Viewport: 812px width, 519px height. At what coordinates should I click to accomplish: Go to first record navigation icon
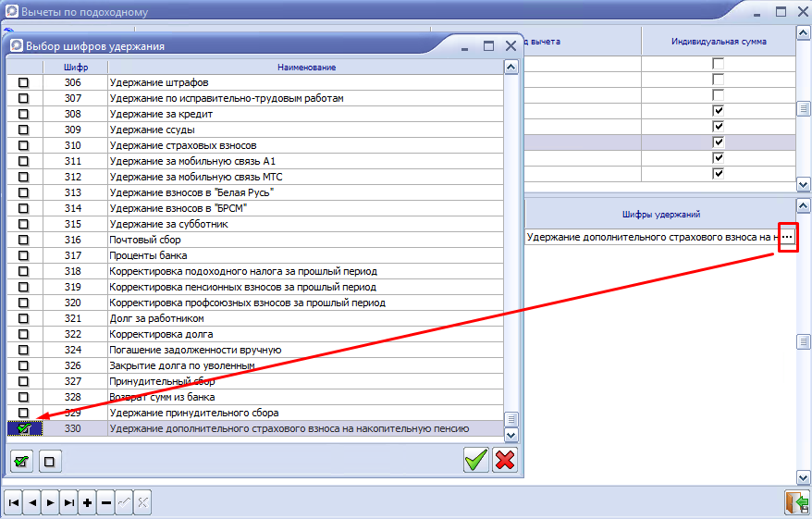tap(14, 502)
